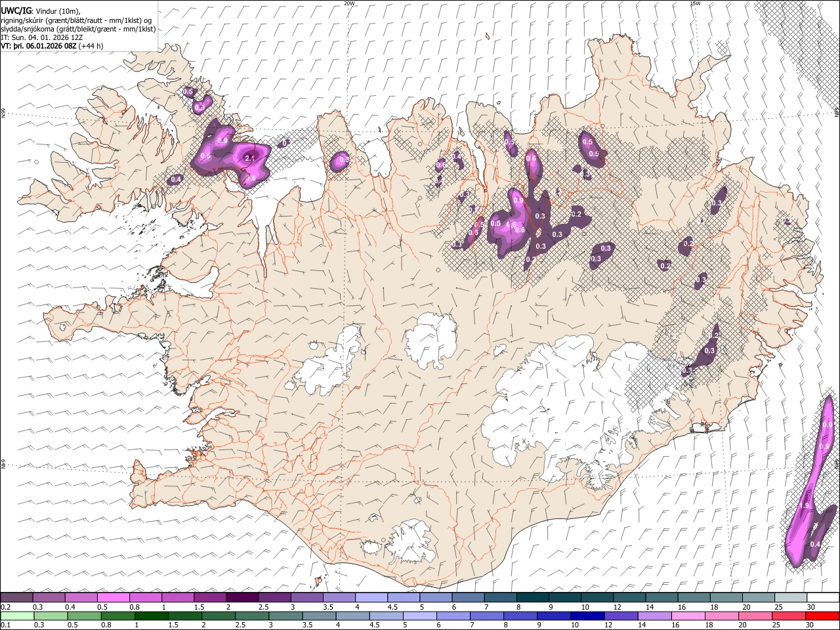Click the '0.2' value in the top legend row
This screenshot has height=630, width=840.
tap(6, 606)
